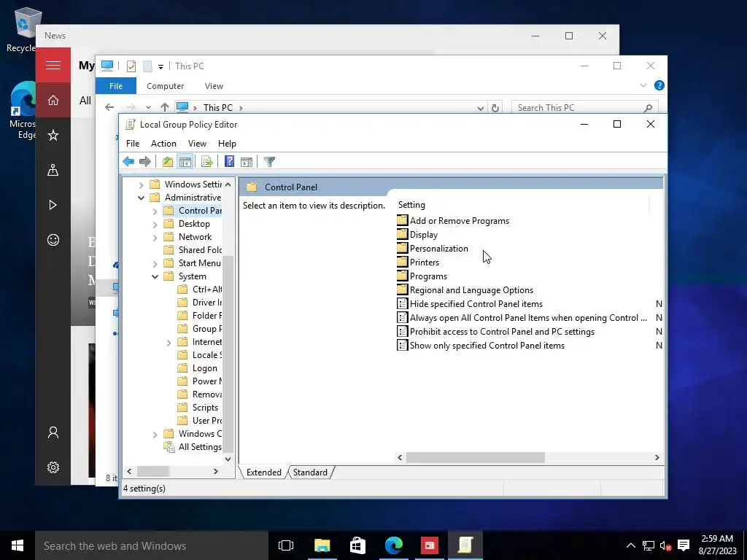Open the View menu in Group Policy Editor
Image resolution: width=747 pixels, height=560 pixels.
point(197,144)
